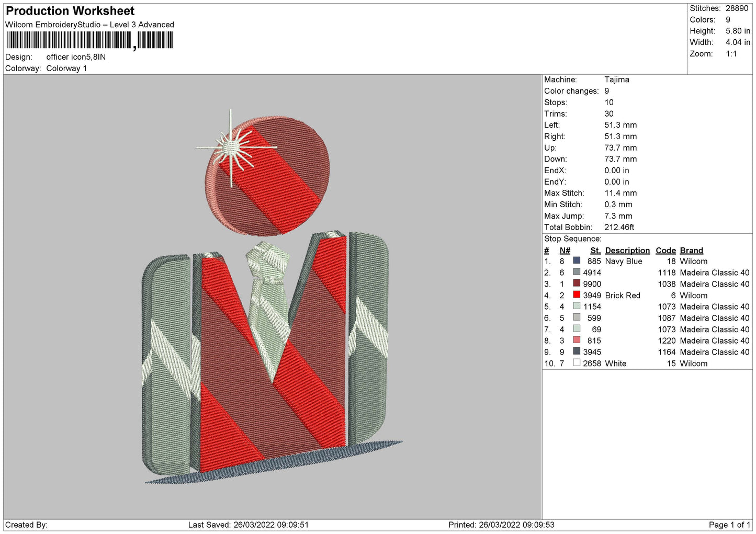Click the 'Stop Sequence:' label
Screen dimensions: 756x534
pyautogui.click(x=573, y=239)
